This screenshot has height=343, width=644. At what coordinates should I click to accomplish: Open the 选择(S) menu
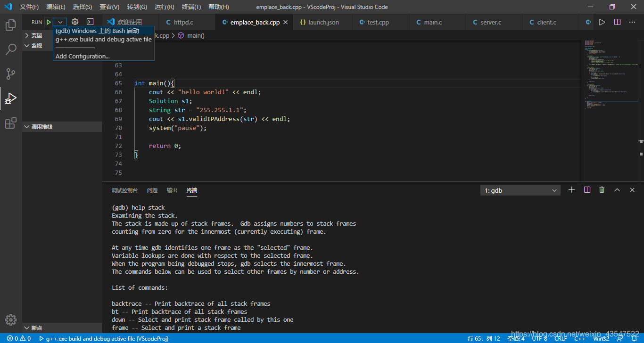pos(83,7)
